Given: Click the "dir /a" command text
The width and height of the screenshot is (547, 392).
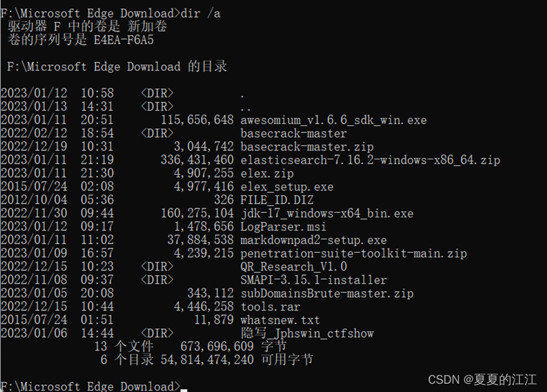Looking at the screenshot, I should click(200, 13).
